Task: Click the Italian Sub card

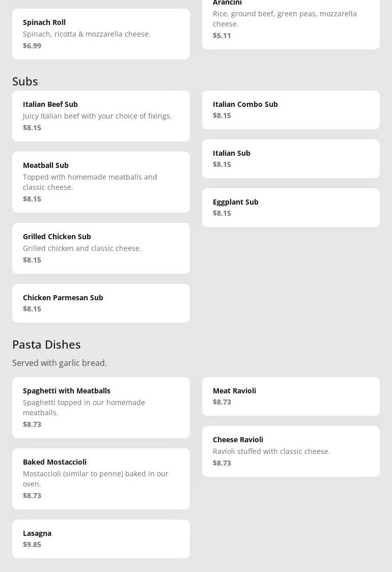Action: [x=290, y=158]
